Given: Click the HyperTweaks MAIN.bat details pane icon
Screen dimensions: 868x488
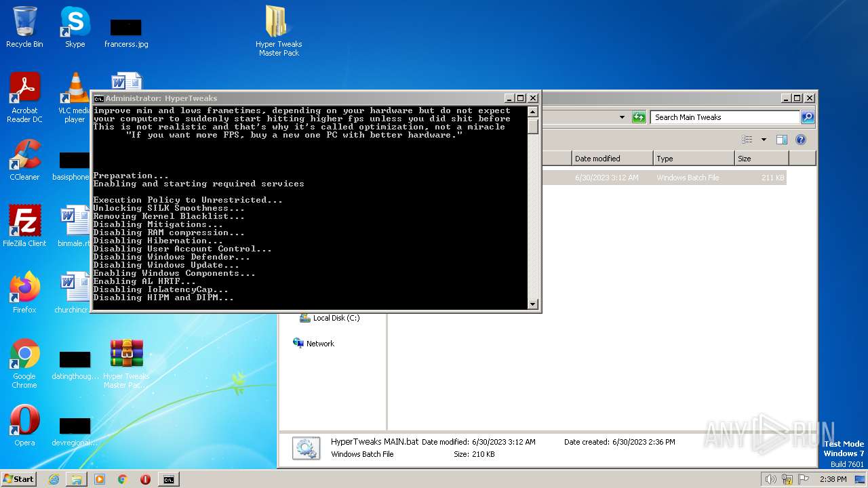Looking at the screenshot, I should pos(306,448).
